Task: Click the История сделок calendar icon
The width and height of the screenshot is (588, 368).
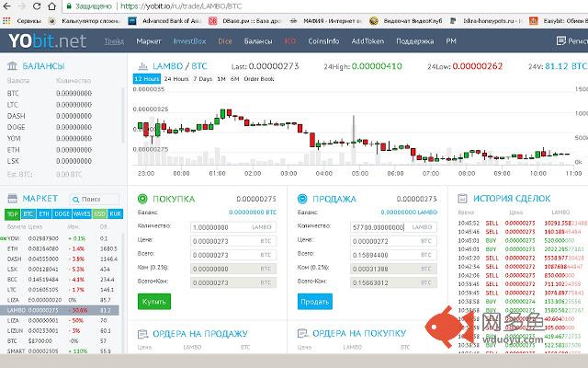Action: (x=462, y=199)
